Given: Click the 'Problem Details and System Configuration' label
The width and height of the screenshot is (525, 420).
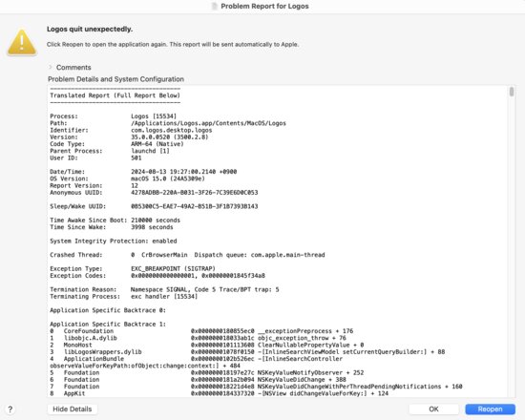Looking at the screenshot, I should point(115,79).
